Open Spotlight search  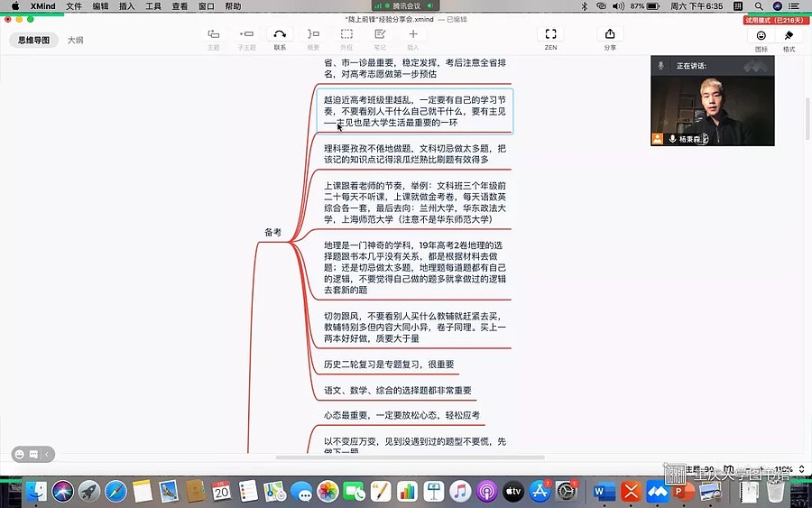(x=759, y=6)
